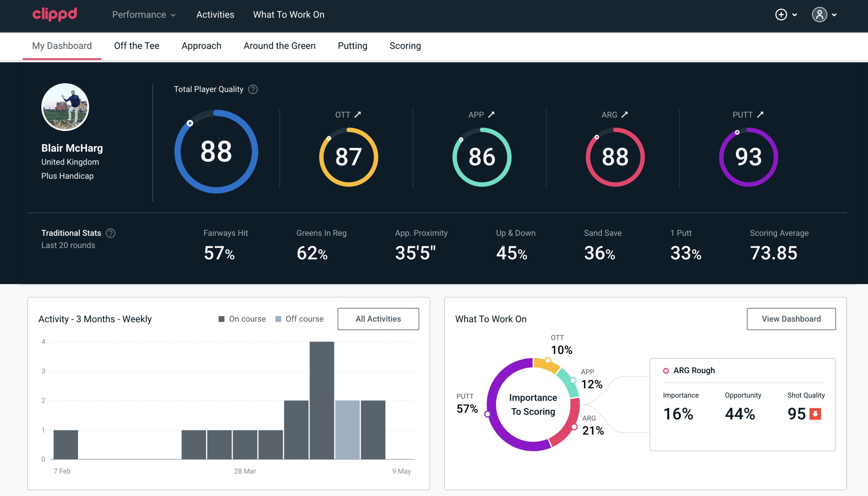This screenshot has width=868, height=496.
Task: Select the Putting tab
Action: pos(352,45)
